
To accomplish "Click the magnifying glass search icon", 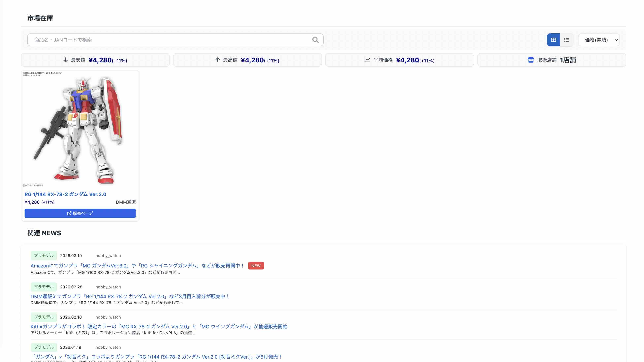I will pyautogui.click(x=315, y=40).
